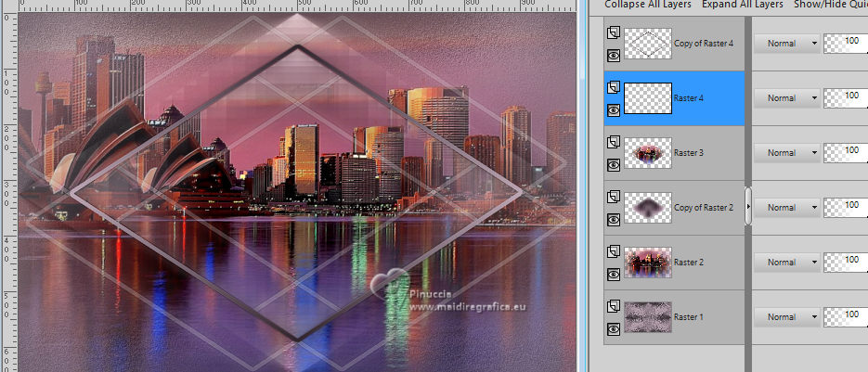Select the Copy of Raster 4 thumbnail
The height and width of the screenshot is (372, 868).
(648, 44)
